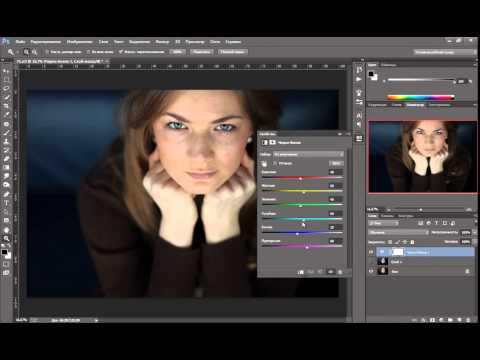Viewport: 480px width, 360px height.
Task: Click targeted adjustment hand icon in Properties
Action: click(x=264, y=164)
